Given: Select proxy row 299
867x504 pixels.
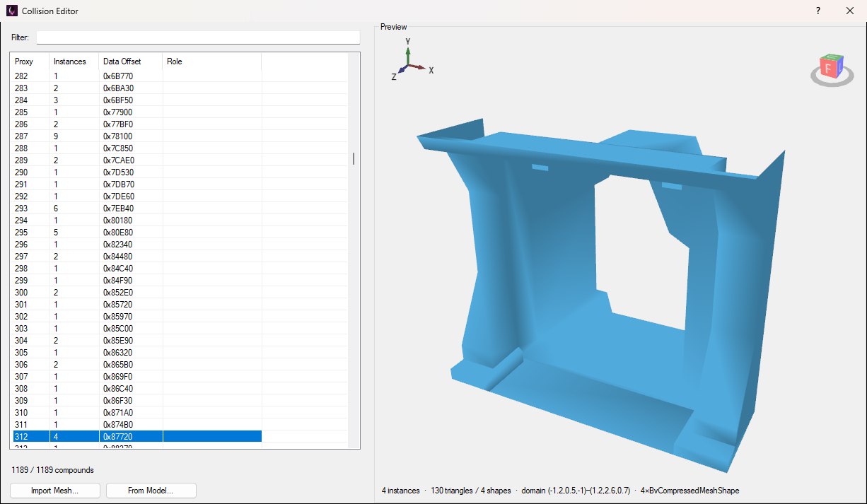Looking at the screenshot, I should click(x=137, y=280).
